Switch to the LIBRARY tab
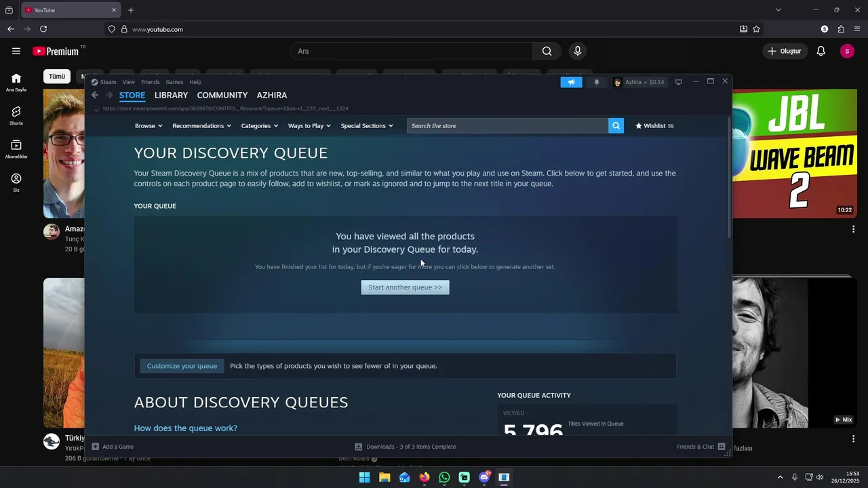Screen dimensions: 868x488 click(x=171, y=96)
